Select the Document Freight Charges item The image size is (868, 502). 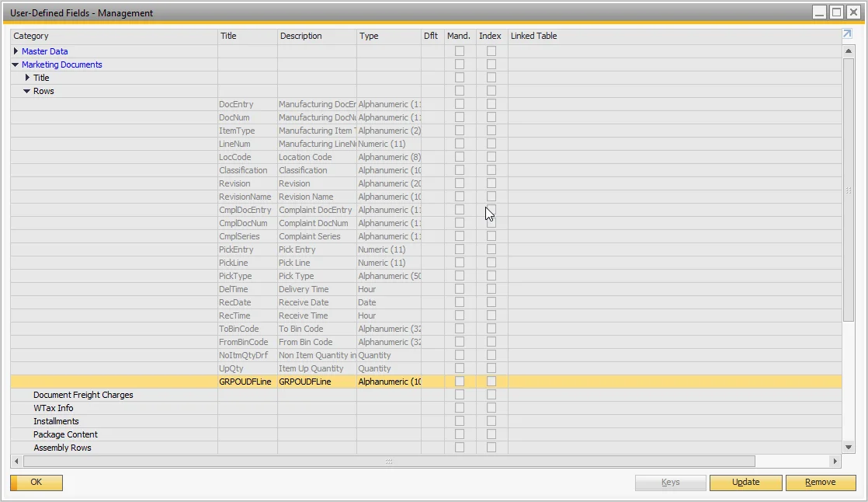pos(83,395)
